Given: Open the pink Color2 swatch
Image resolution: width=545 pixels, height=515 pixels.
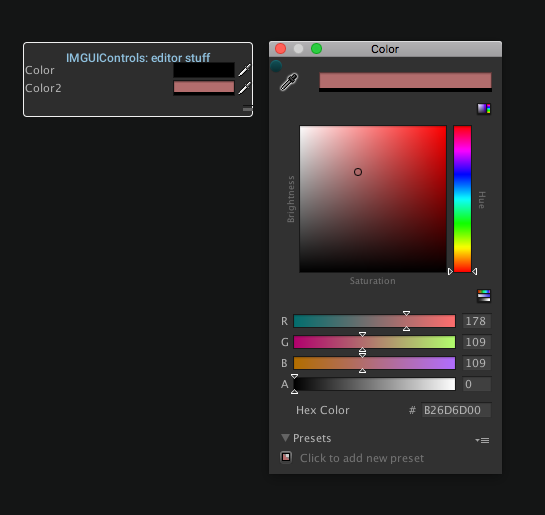Looking at the screenshot, I should point(204,87).
